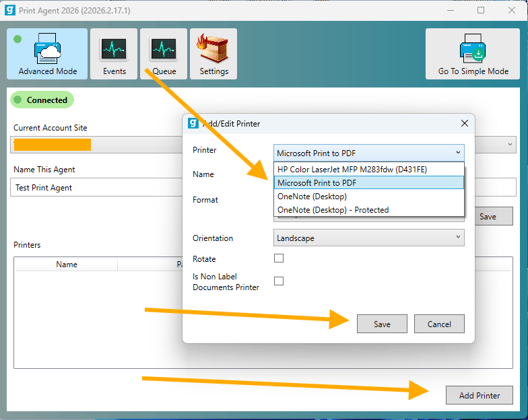The image size is (528, 420).
Task: Choose Microsoft Print to PDF list option
Action: click(x=369, y=183)
